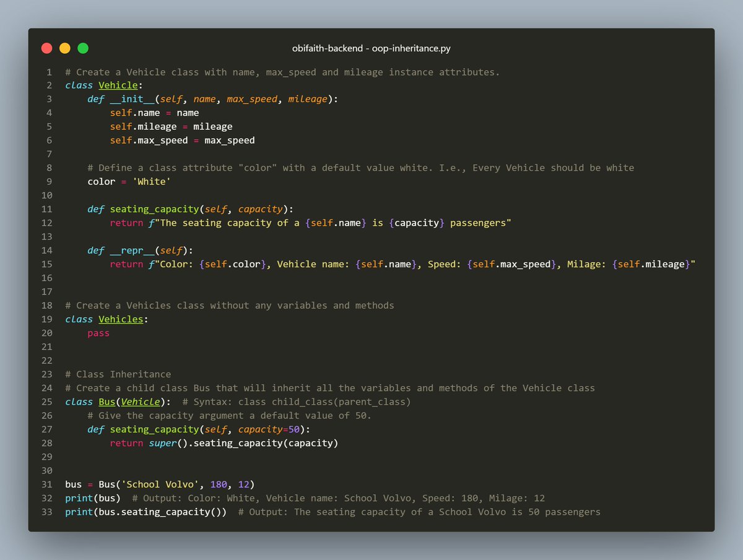Click 'print(bus)' on line 32
The image size is (743, 560).
(93, 498)
